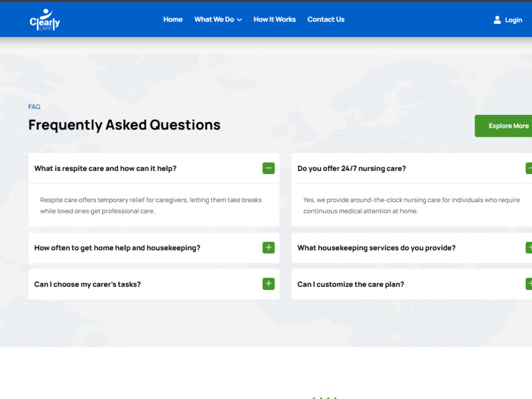The height and width of the screenshot is (399, 532).
Task: Open the Contact Us page
Action: [326, 20]
